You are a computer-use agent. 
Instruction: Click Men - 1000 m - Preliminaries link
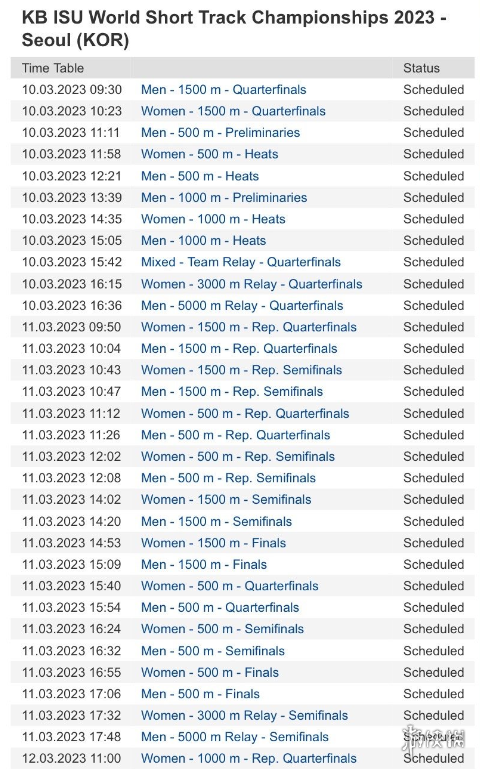pos(224,198)
